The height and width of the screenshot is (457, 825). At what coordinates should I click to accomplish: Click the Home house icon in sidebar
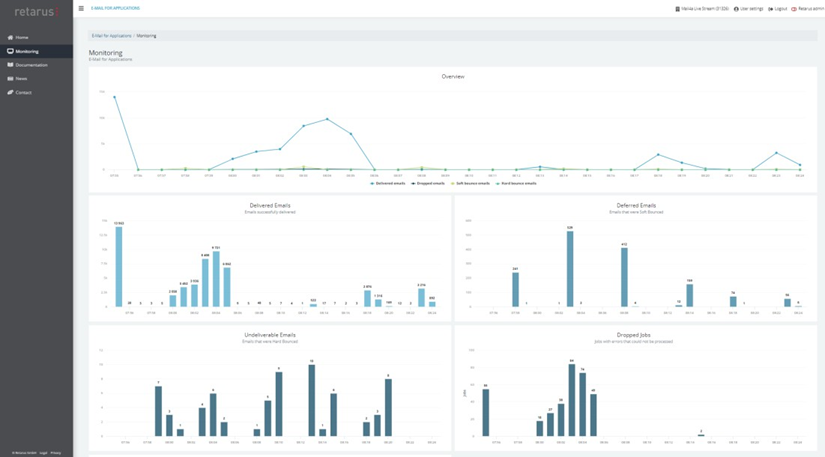[10, 37]
